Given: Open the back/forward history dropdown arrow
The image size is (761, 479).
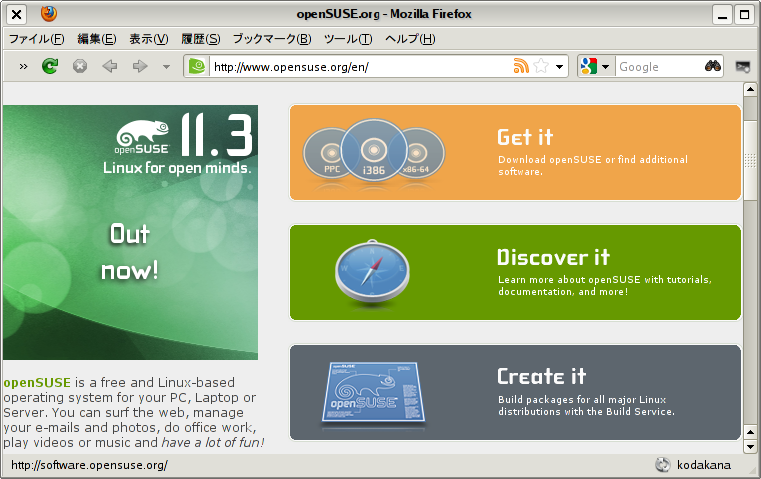Looking at the screenshot, I should [166, 66].
